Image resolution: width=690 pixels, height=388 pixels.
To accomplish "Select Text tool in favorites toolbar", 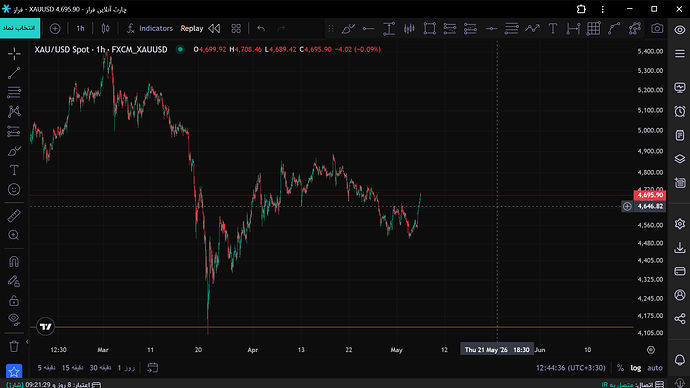I will coord(553,29).
